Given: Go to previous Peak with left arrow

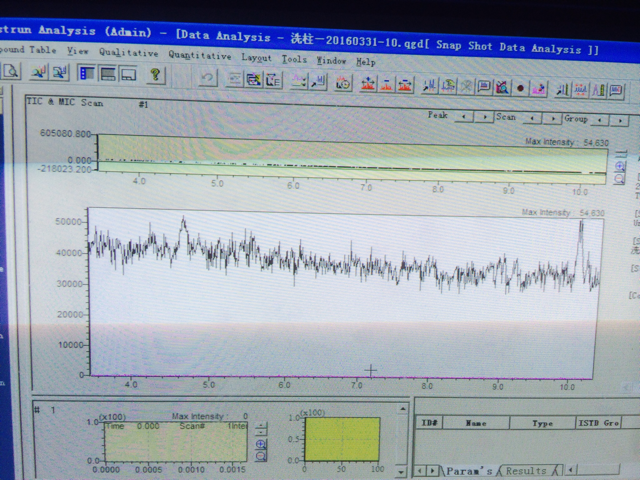Looking at the screenshot, I should tap(464, 117).
